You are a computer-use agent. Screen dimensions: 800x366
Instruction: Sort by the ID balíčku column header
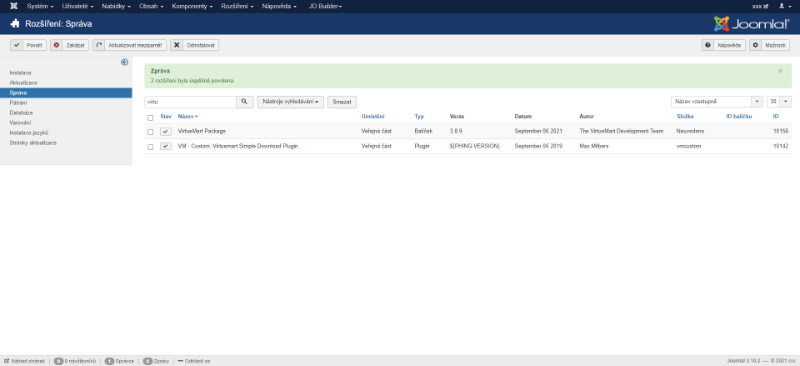point(739,116)
